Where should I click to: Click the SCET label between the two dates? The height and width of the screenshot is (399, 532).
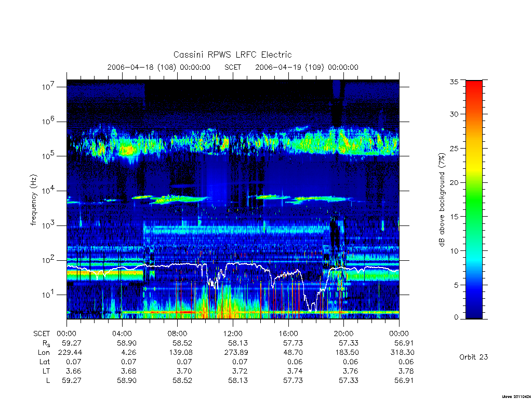coord(233,67)
